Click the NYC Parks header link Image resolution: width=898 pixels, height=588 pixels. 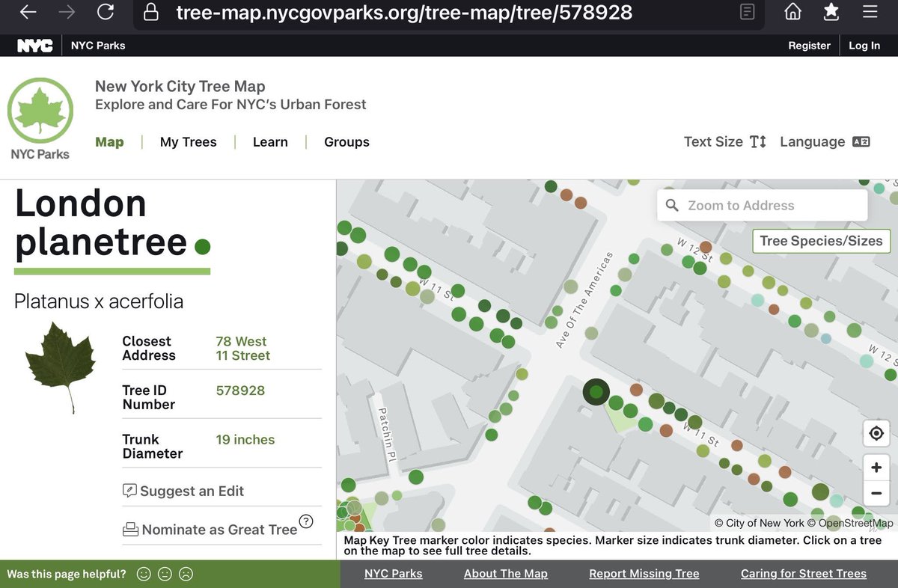(98, 46)
